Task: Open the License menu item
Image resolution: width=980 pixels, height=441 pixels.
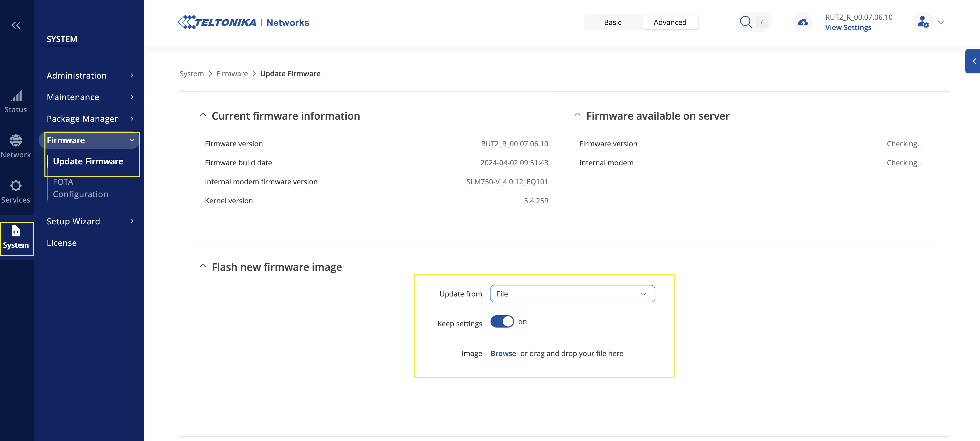Action: 62,243
